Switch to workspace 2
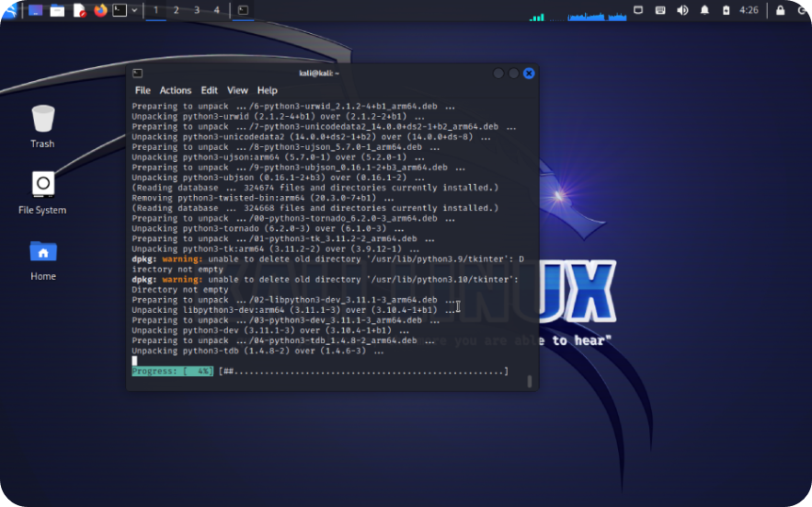 pyautogui.click(x=176, y=10)
